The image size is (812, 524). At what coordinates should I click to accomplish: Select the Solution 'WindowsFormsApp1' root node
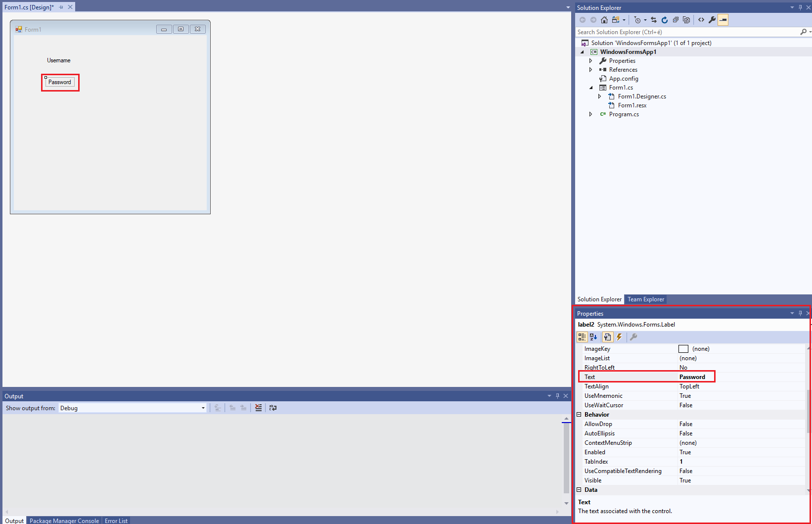(651, 43)
